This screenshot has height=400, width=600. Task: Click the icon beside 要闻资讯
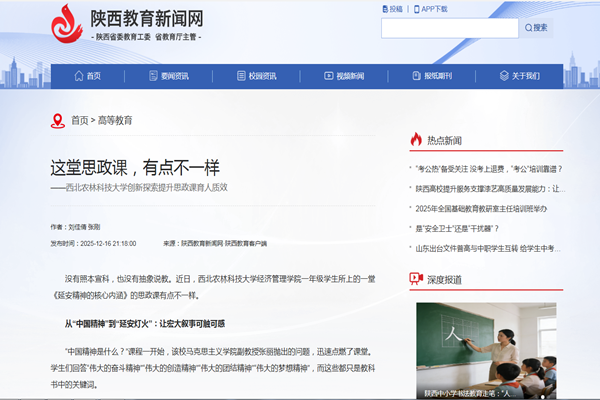click(x=153, y=76)
